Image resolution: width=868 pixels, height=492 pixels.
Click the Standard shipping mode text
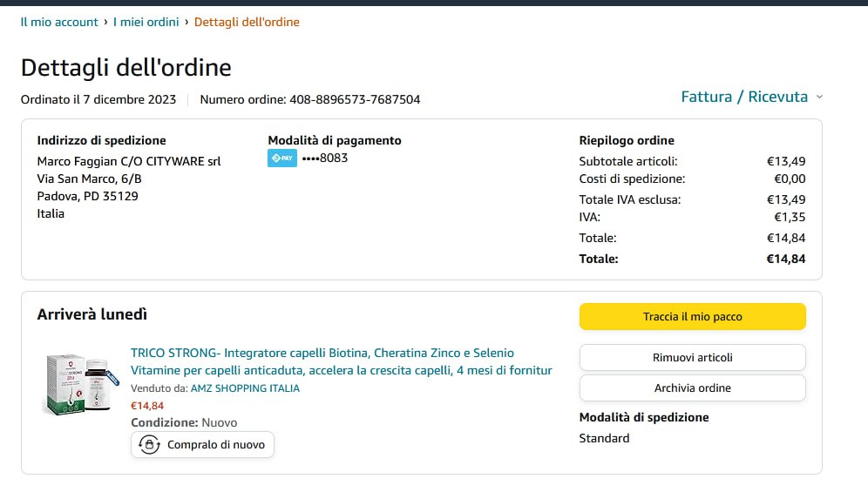(x=604, y=438)
